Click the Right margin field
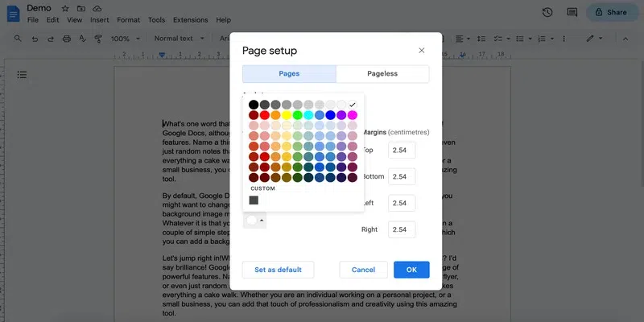 [402, 229]
